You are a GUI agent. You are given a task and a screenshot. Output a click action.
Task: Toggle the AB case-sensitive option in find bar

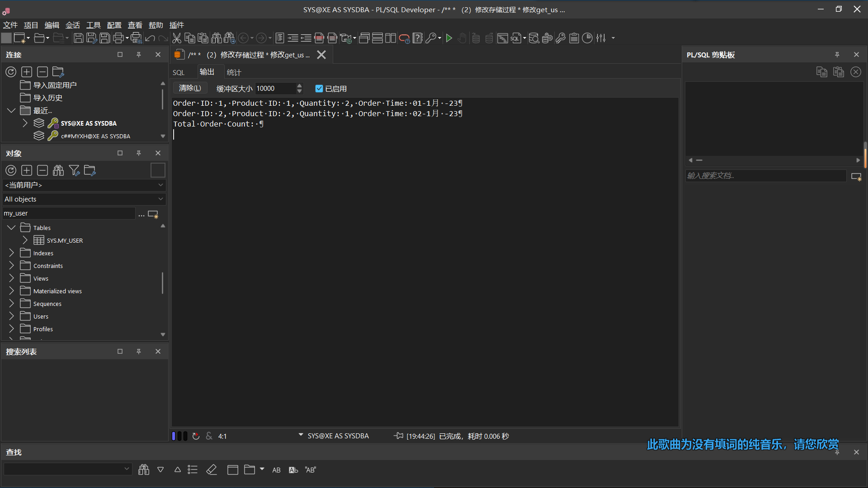tap(276, 470)
